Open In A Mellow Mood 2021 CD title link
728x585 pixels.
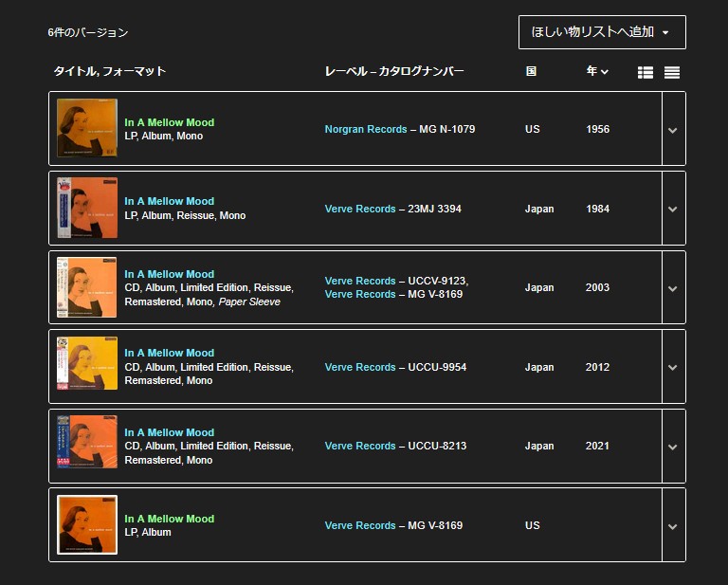click(170, 432)
